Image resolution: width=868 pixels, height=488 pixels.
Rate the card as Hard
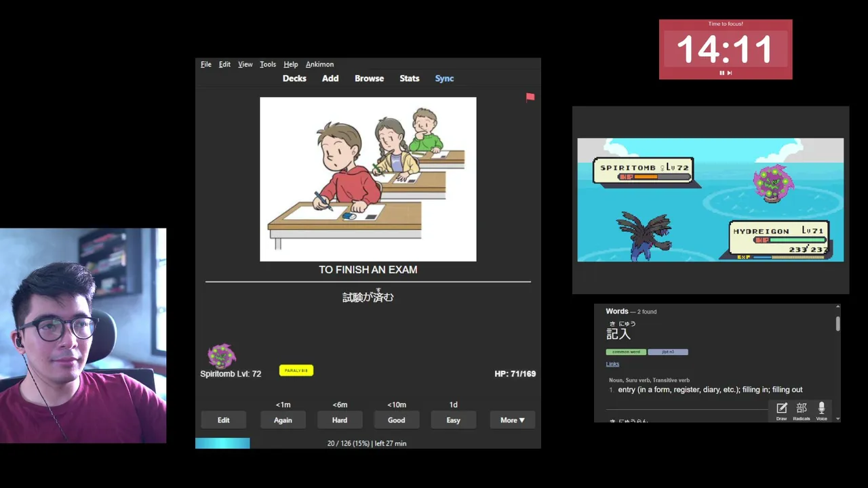340,420
